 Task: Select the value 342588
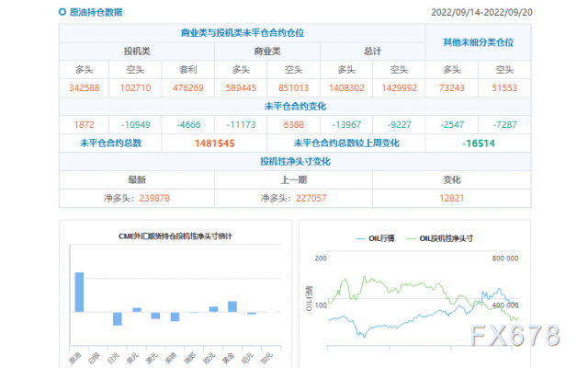[x=84, y=88]
